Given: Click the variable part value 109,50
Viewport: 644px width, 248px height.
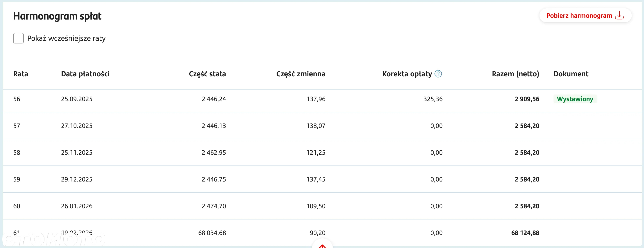Looking at the screenshot, I should pos(316,206).
